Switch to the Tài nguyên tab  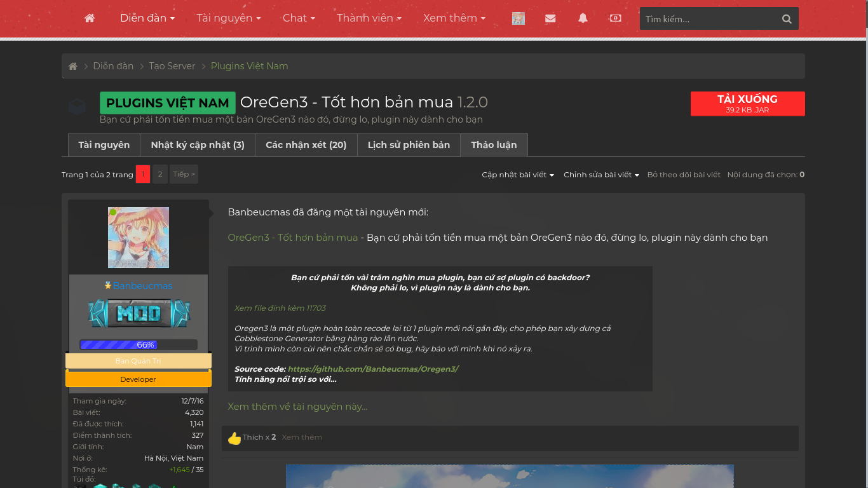point(104,145)
